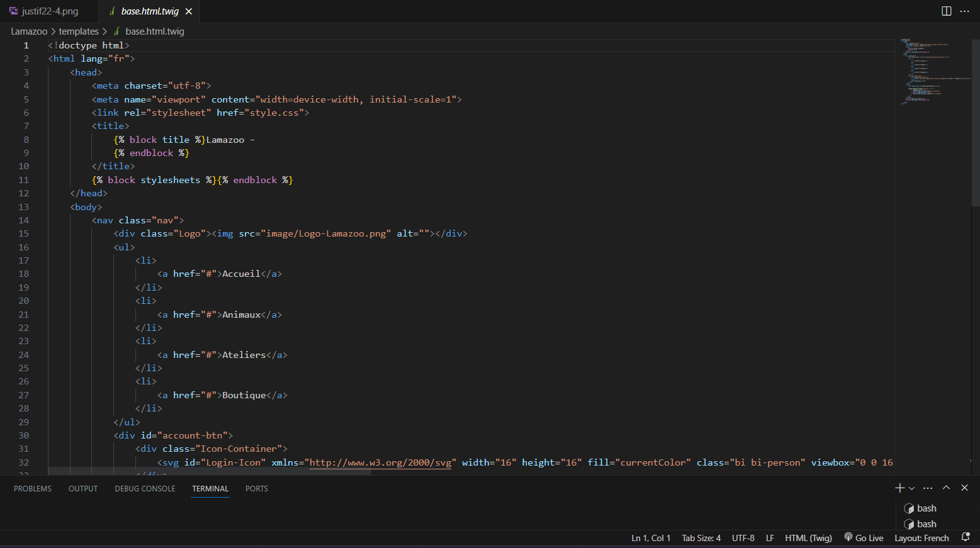Open editor More Actions ellipsis menu
The width and height of the screenshot is (980, 548).
964,11
